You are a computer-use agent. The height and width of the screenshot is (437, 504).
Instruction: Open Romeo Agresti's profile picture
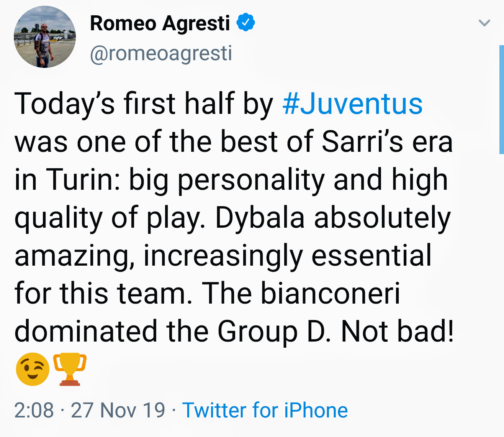pyautogui.click(x=45, y=37)
